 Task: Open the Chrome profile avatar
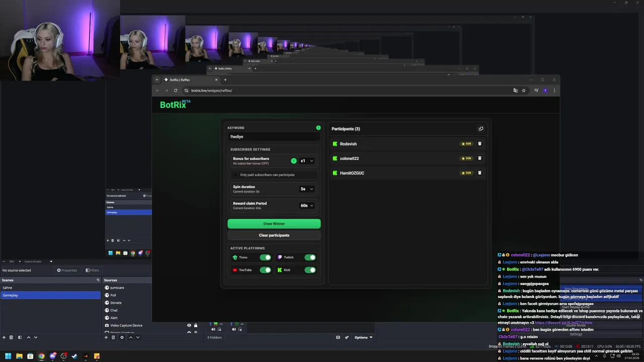point(545,90)
